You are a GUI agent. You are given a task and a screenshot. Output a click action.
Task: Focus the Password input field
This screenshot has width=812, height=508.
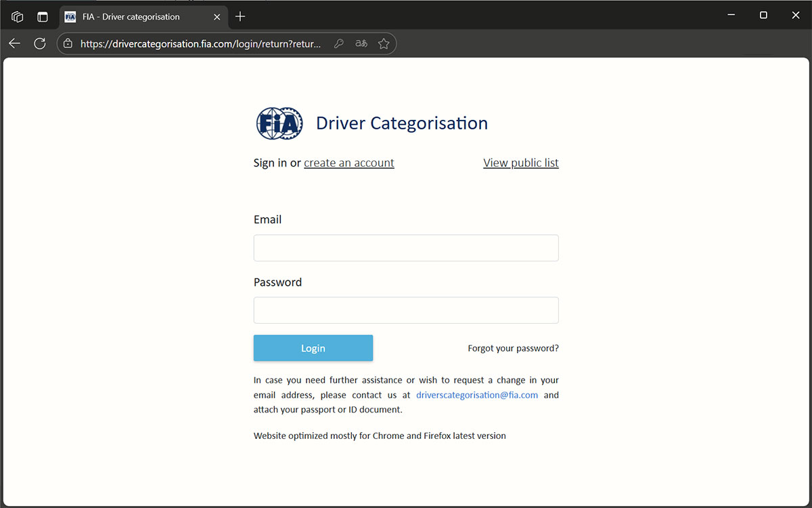[x=406, y=310]
